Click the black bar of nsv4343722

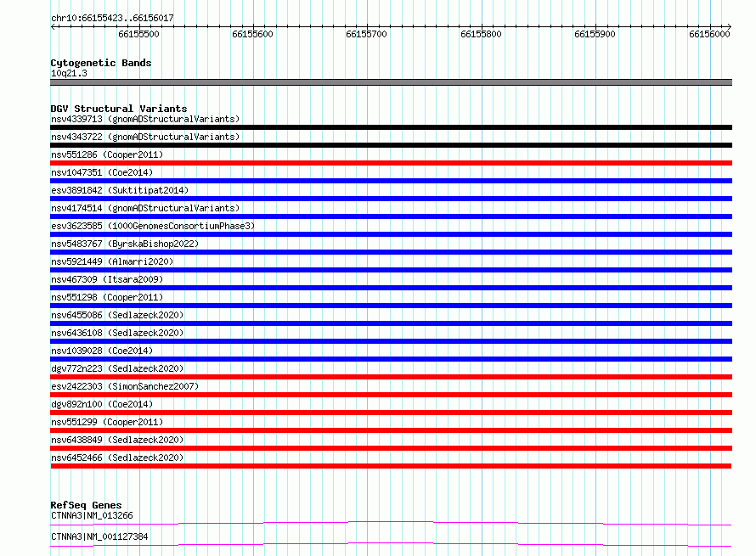(x=391, y=145)
